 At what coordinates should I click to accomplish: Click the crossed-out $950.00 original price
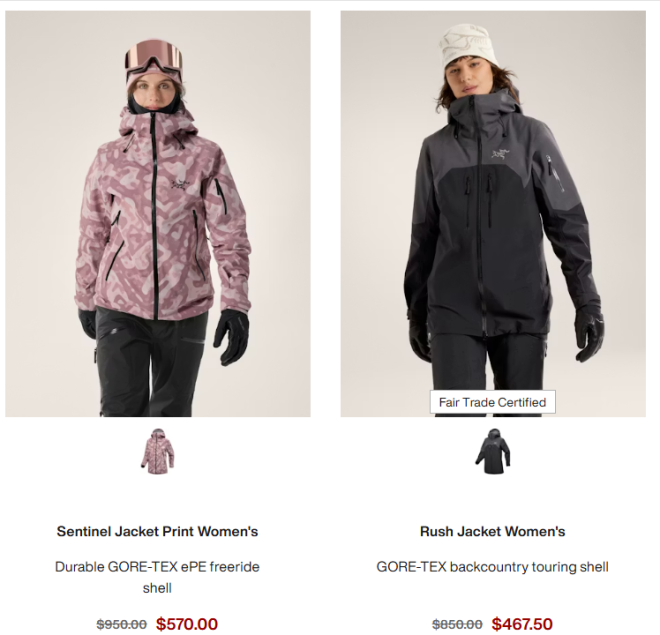pos(122,624)
